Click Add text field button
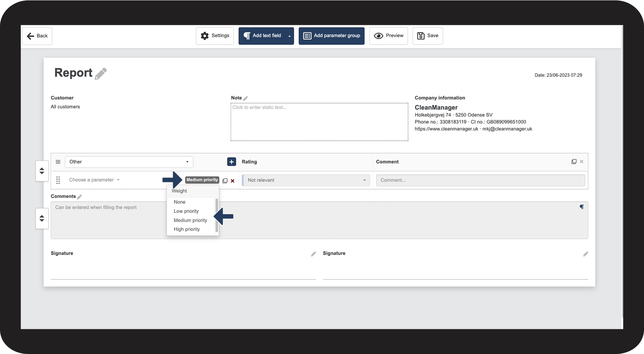Viewport: 644px width, 354px height. click(262, 36)
